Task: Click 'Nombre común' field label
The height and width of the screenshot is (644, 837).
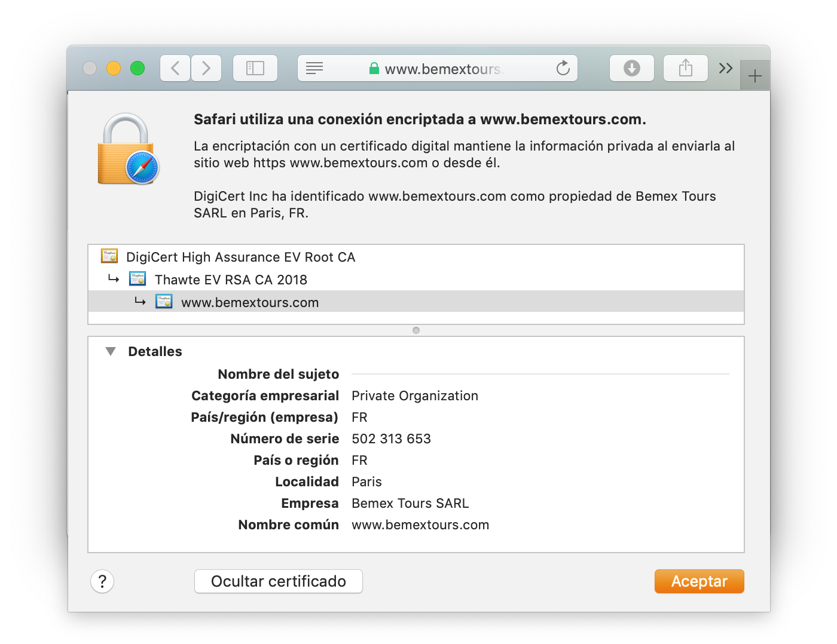Action: [288, 525]
